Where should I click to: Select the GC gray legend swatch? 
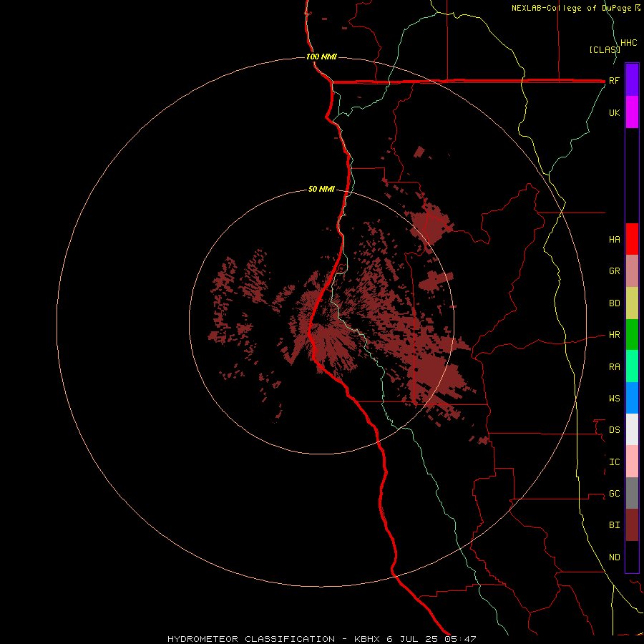click(x=632, y=493)
